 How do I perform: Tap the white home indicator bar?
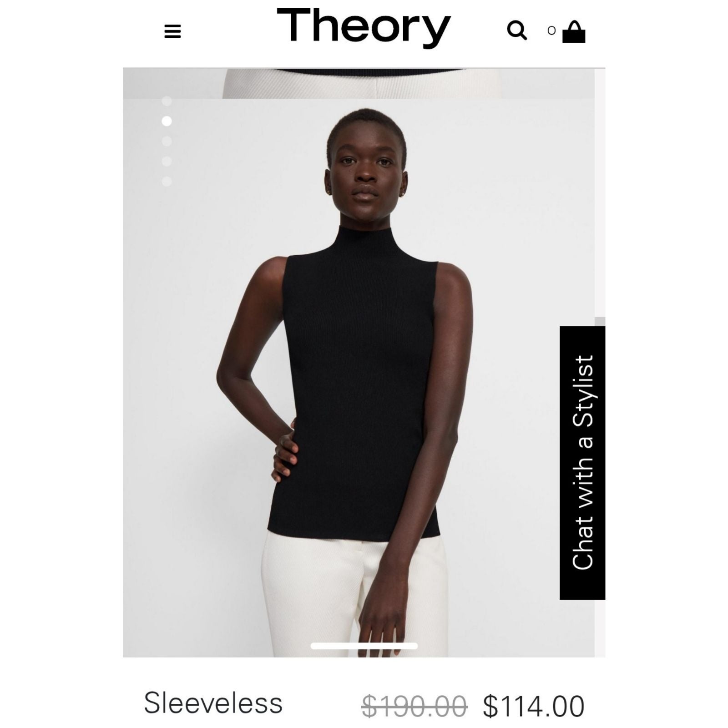pyautogui.click(x=364, y=646)
